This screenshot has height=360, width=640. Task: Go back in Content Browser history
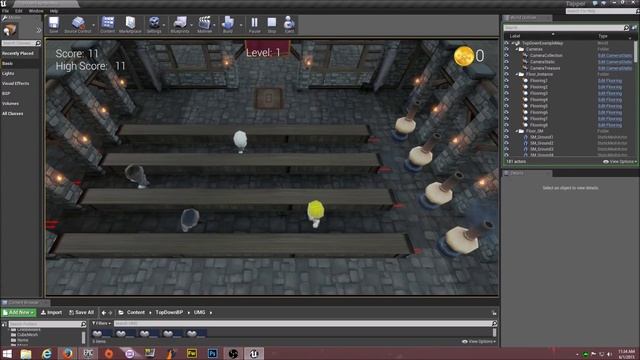click(104, 313)
